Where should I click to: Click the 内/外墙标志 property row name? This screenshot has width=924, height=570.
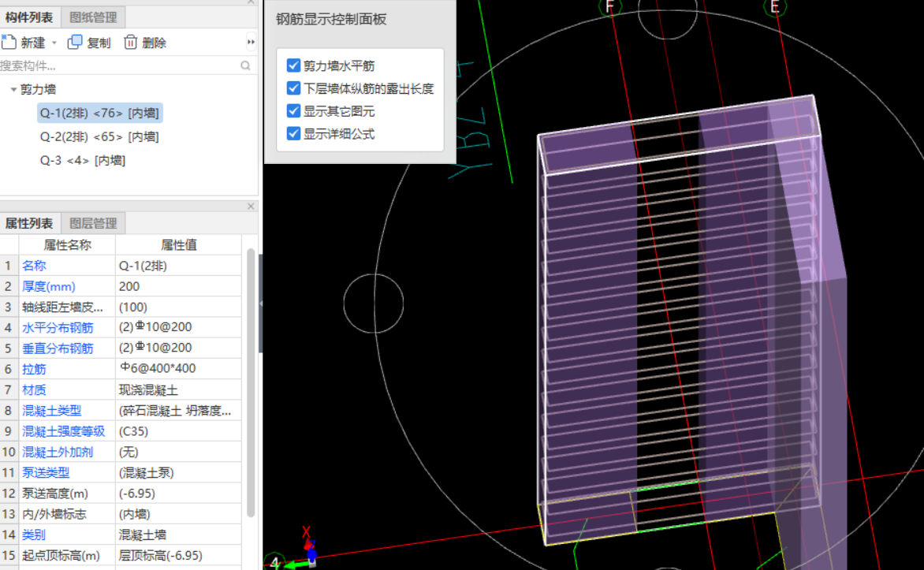54,514
